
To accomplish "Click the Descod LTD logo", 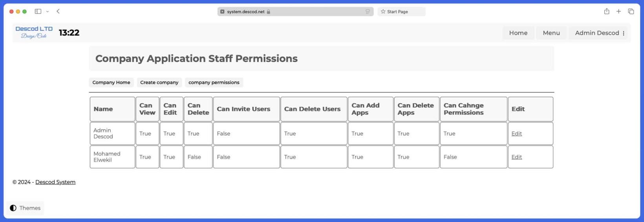I will pyautogui.click(x=34, y=32).
